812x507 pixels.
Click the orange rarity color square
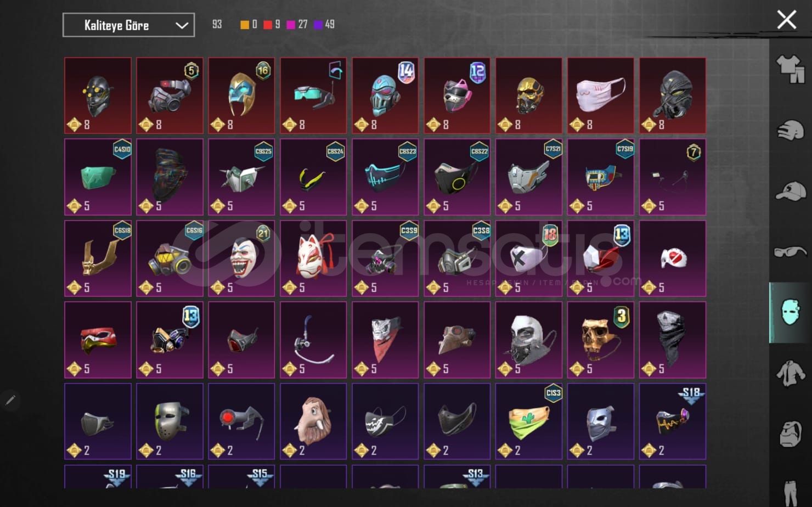tap(245, 25)
